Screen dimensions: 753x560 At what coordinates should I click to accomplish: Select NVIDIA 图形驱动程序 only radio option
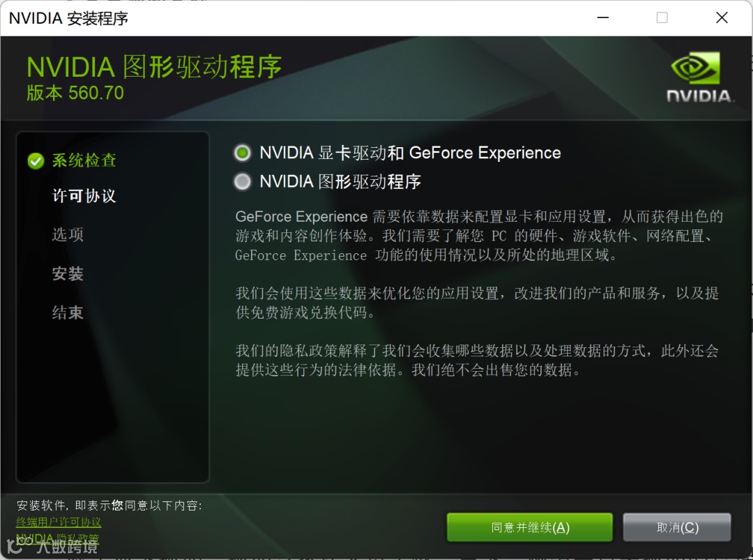coord(242,181)
